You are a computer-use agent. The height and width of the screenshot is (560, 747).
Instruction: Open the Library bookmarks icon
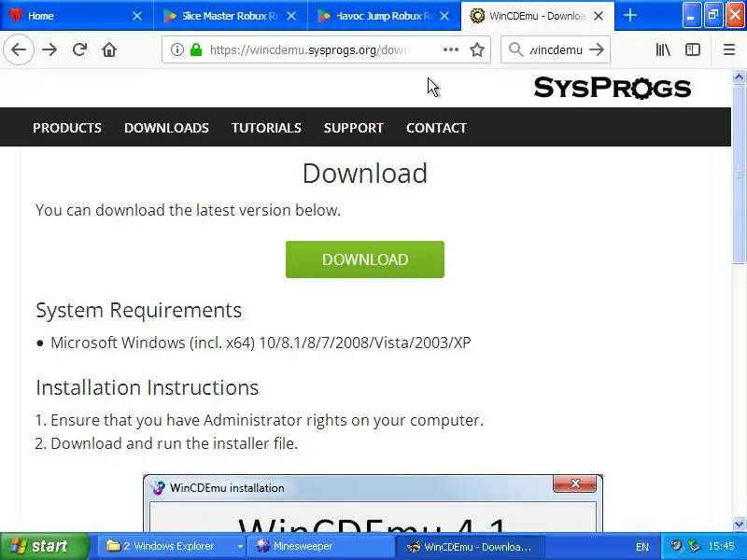663,49
